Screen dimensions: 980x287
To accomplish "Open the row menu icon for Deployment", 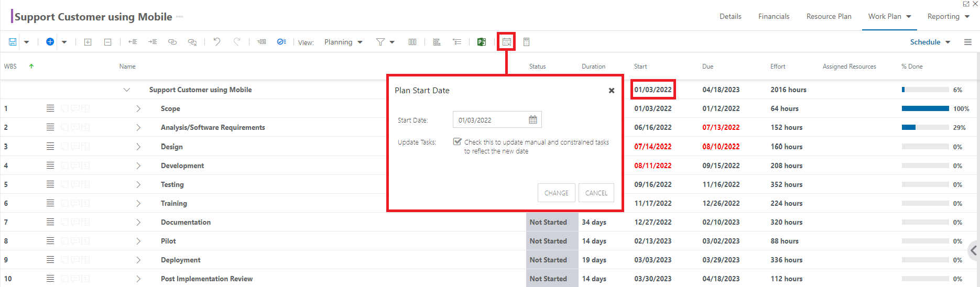I will pyautogui.click(x=50, y=260).
